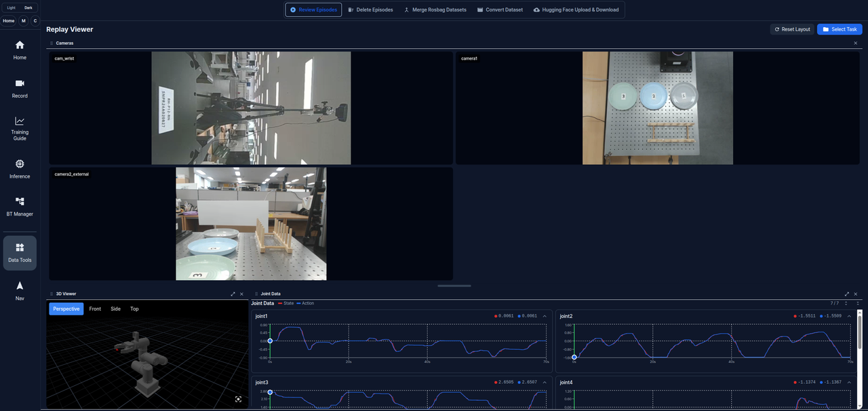
Task: Close the Joint Data panel
Action: [x=856, y=294]
